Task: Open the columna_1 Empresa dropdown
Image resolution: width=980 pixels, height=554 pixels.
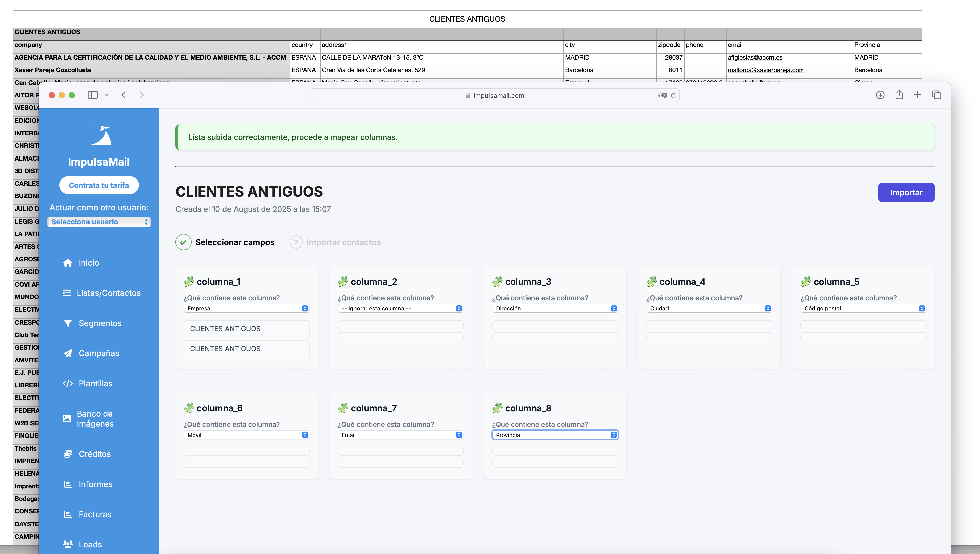Action: click(x=247, y=308)
